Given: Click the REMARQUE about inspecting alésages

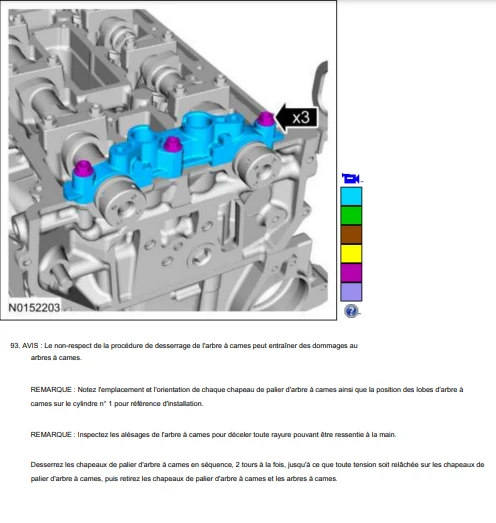Looking at the screenshot, I should click(213, 435).
